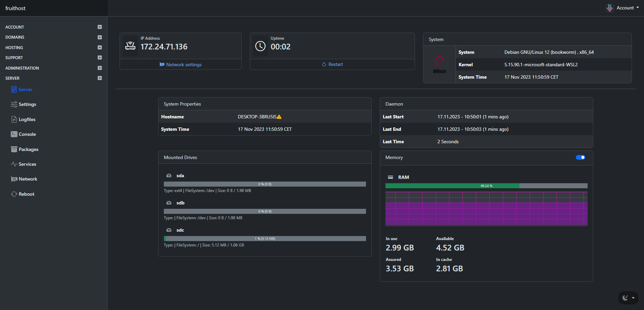
Task: Expand the DOMAINS sidebar section
Action: 100,37
